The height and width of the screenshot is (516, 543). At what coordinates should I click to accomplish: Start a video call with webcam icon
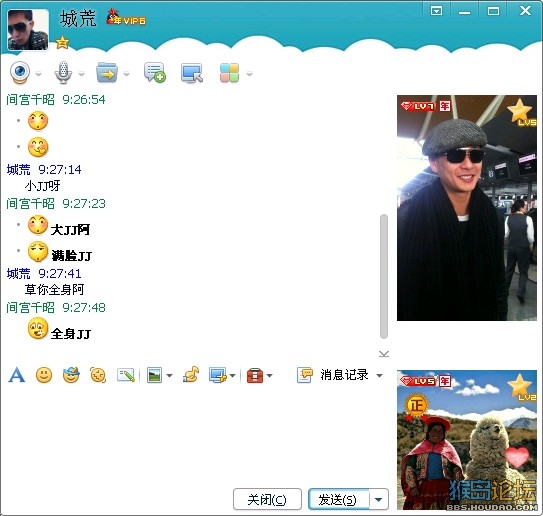pos(20,72)
